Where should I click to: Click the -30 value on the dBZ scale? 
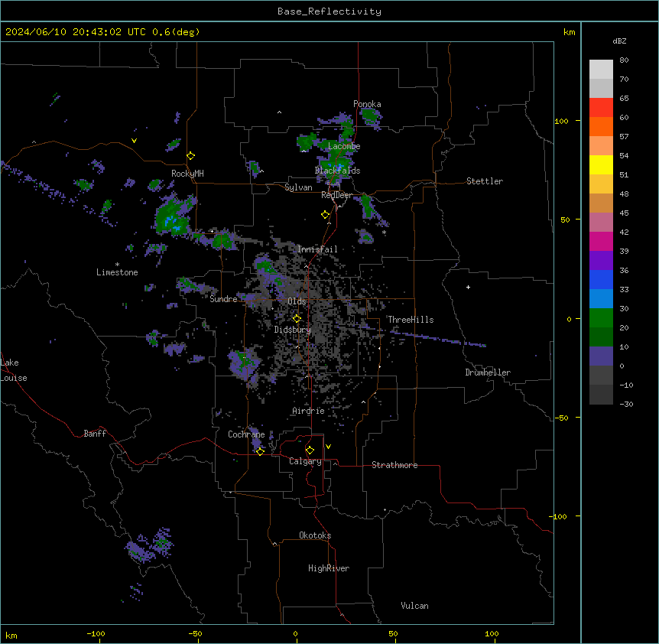(626, 404)
